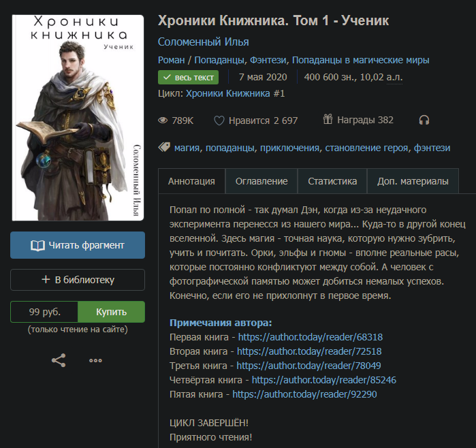
Task: Open the reader/72518 second book link
Action: point(309,351)
